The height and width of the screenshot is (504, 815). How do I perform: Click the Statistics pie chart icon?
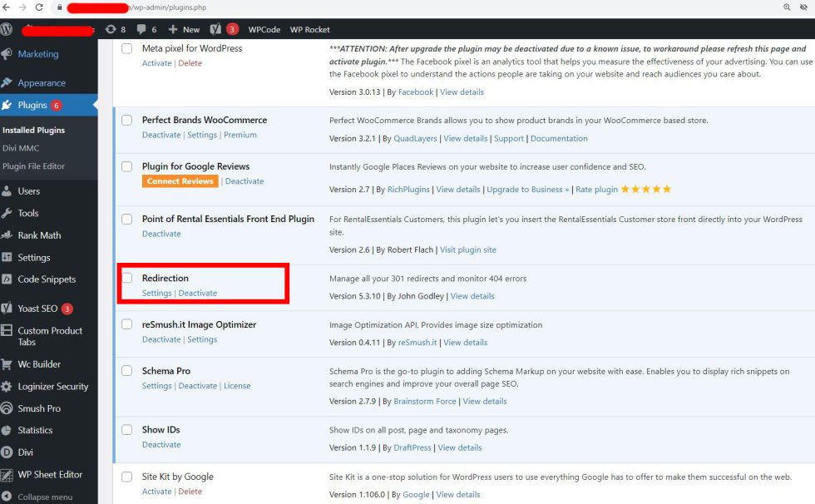tap(7, 430)
